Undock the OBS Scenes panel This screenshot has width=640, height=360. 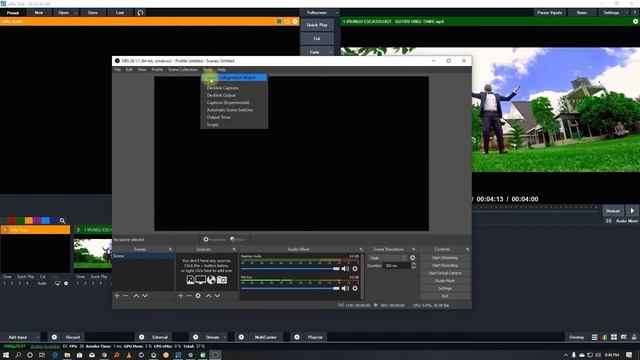[170, 249]
